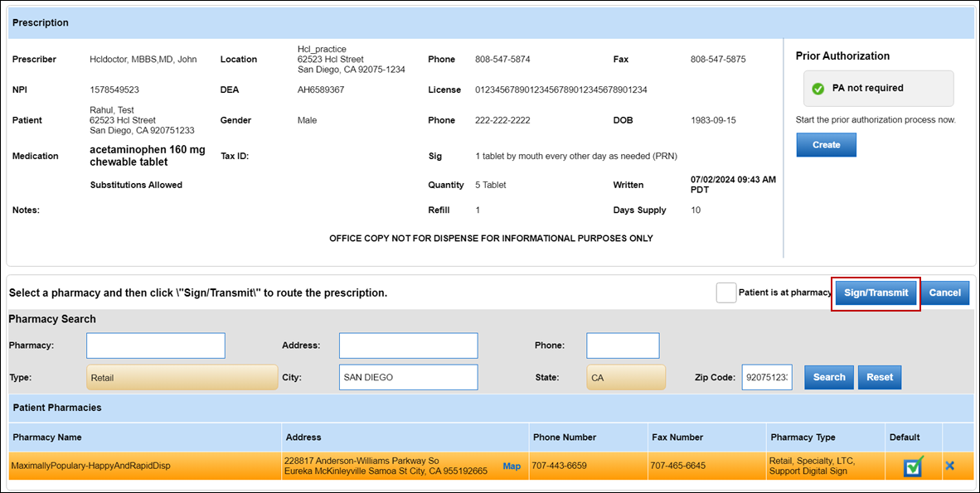Image resolution: width=980 pixels, height=493 pixels.
Task: Toggle the Default pharmacy checkmark icon
Action: tap(913, 466)
